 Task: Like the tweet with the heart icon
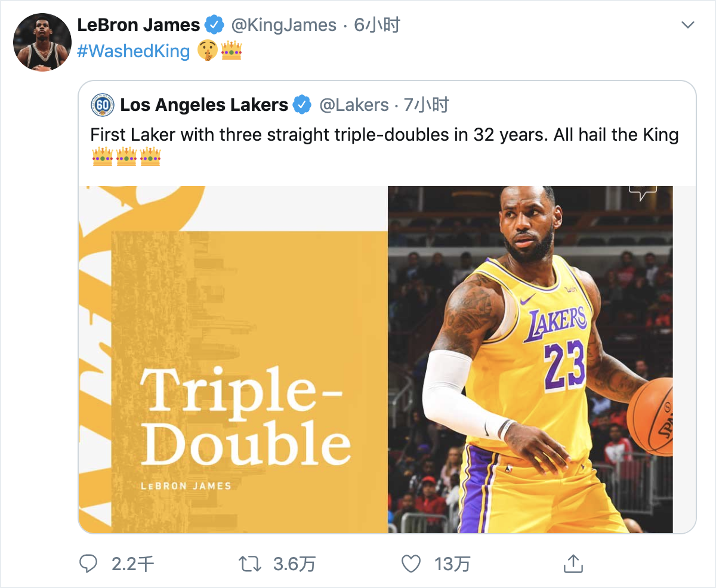pyautogui.click(x=411, y=564)
